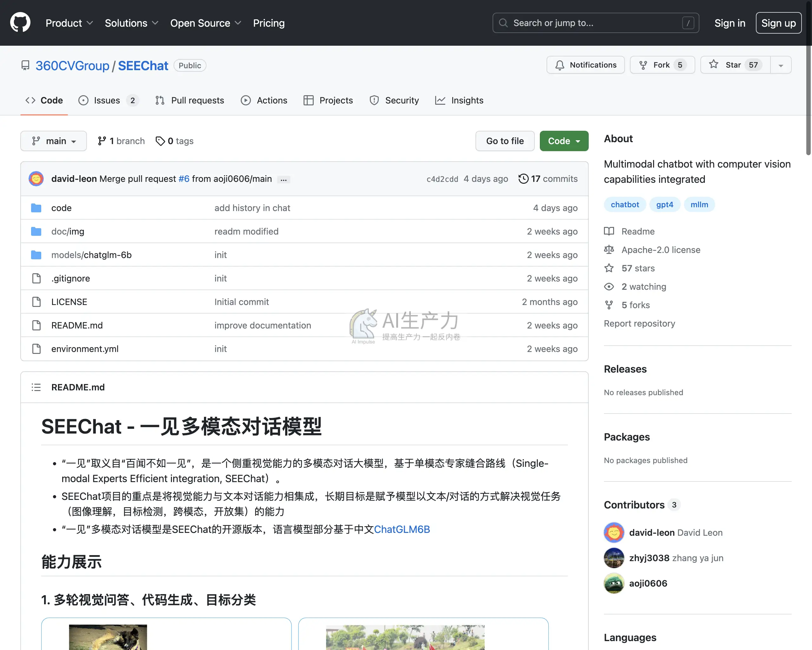Switch to the Code tab
812x650 pixels.
pyautogui.click(x=44, y=100)
